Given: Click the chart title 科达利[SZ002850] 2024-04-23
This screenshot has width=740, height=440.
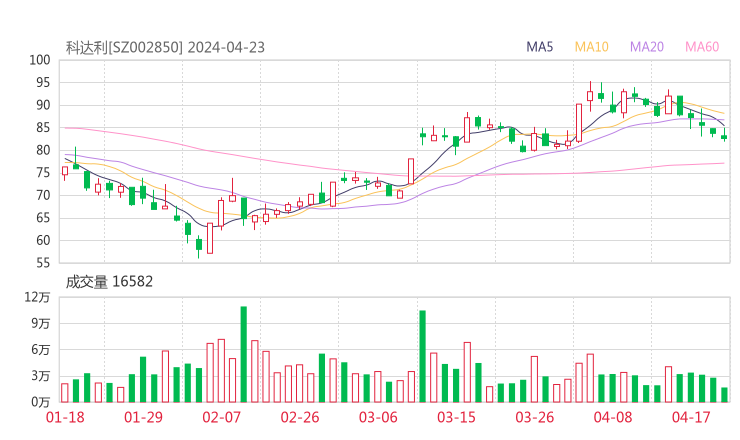Looking at the screenshot, I should click(165, 48).
